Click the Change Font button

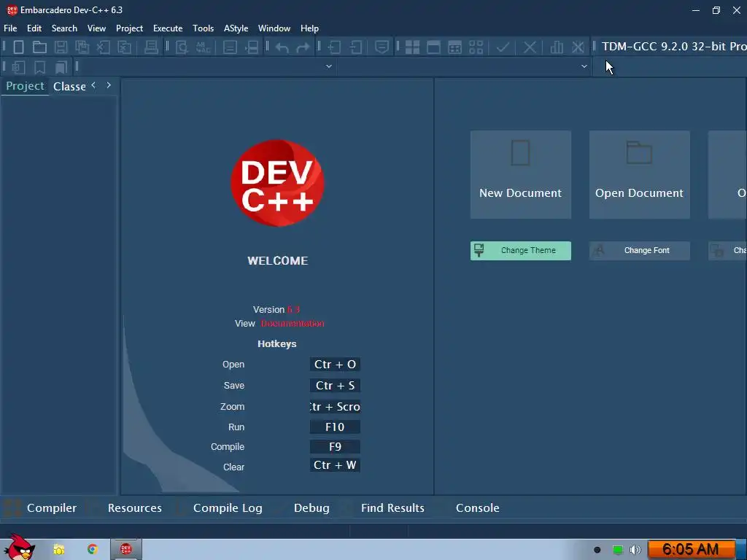[x=639, y=251]
